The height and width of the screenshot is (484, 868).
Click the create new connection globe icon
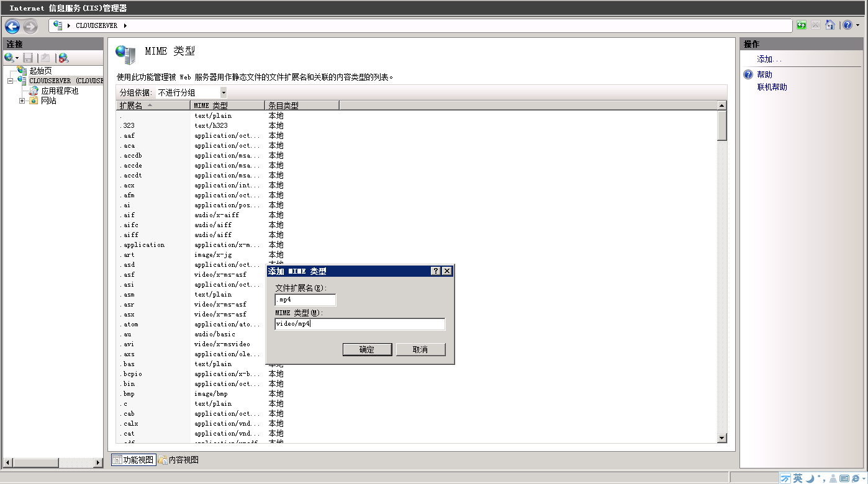pyautogui.click(x=11, y=58)
